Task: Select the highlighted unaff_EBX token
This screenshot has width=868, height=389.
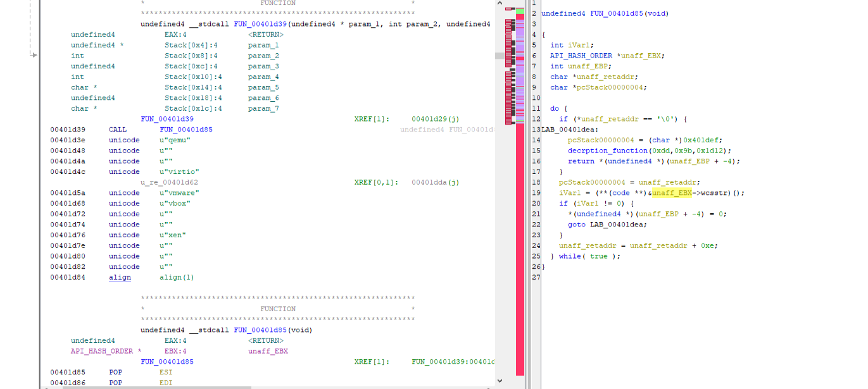Action: click(673, 192)
